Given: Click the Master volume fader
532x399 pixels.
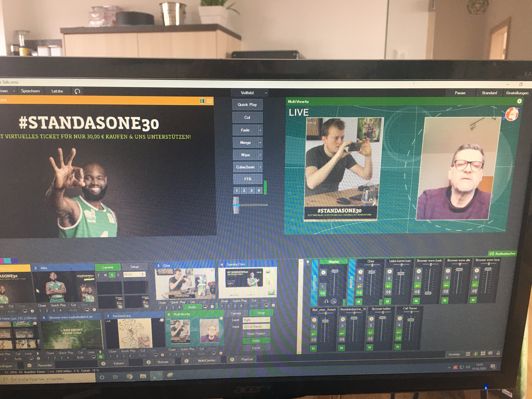Looking at the screenshot, I should pyautogui.click(x=335, y=271).
